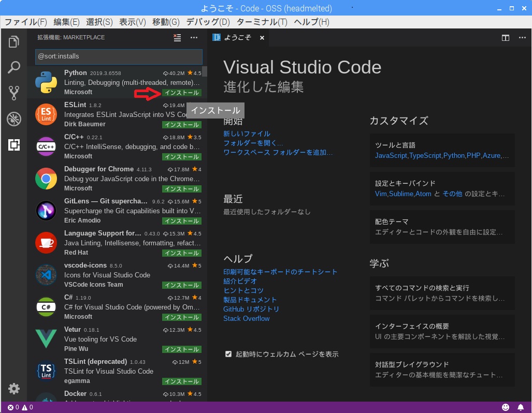
Task: Open the Explorer view in activity bar
Action: tap(13, 42)
